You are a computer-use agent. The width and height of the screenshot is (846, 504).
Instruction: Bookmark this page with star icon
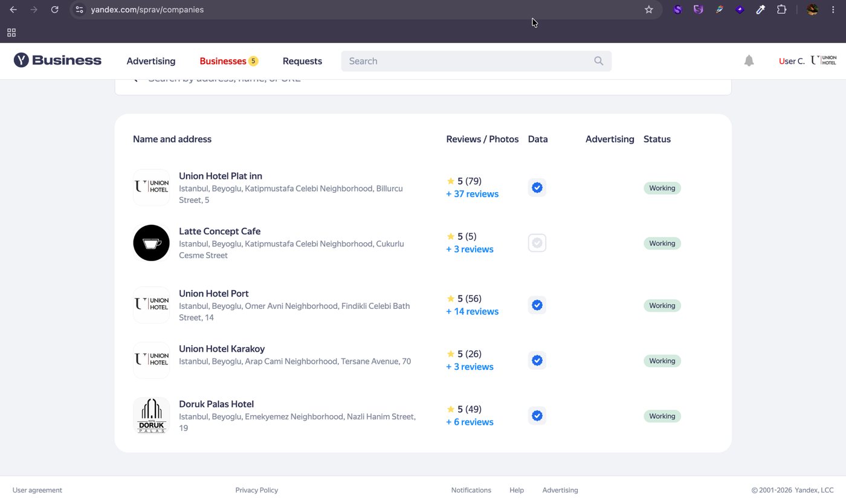pyautogui.click(x=649, y=10)
